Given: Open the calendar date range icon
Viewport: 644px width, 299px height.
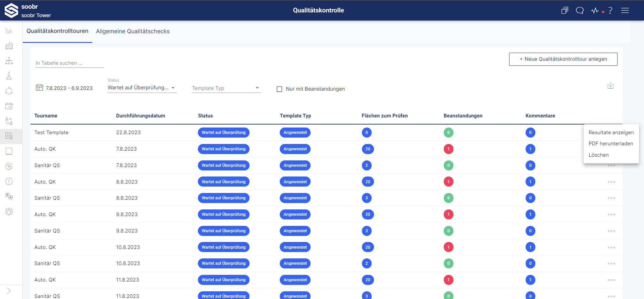Looking at the screenshot, I should pos(39,88).
